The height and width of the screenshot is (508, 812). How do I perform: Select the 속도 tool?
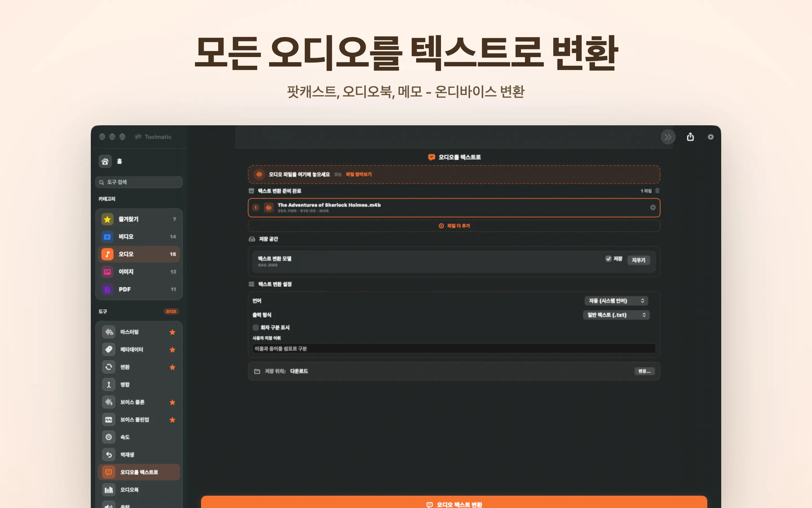click(139, 437)
